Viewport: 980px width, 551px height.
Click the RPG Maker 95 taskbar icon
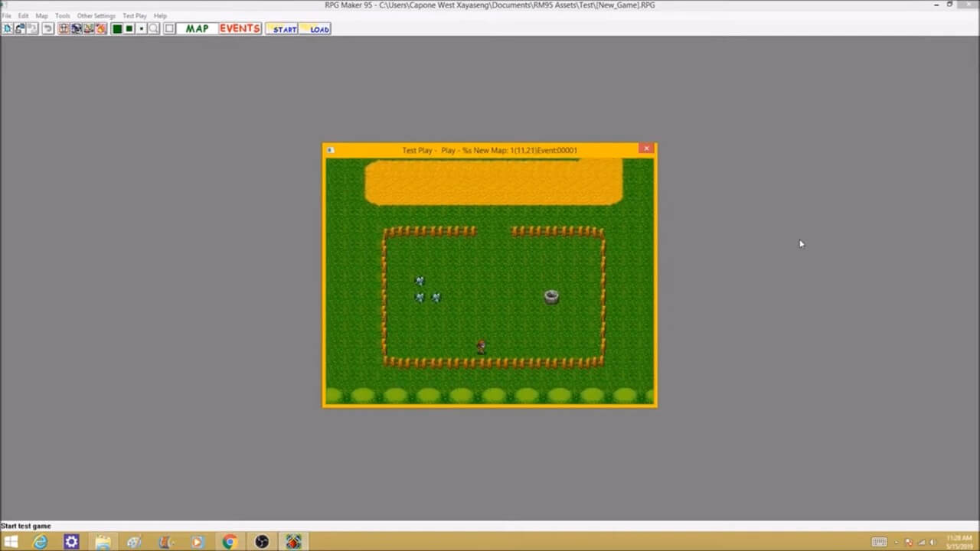tap(293, 542)
